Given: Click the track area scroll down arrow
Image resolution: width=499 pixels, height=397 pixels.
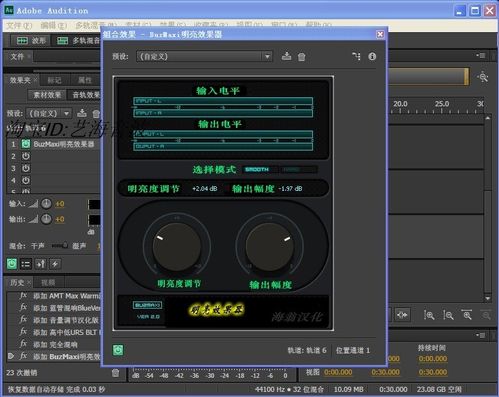Looking at the screenshot, I should pos(488,298).
